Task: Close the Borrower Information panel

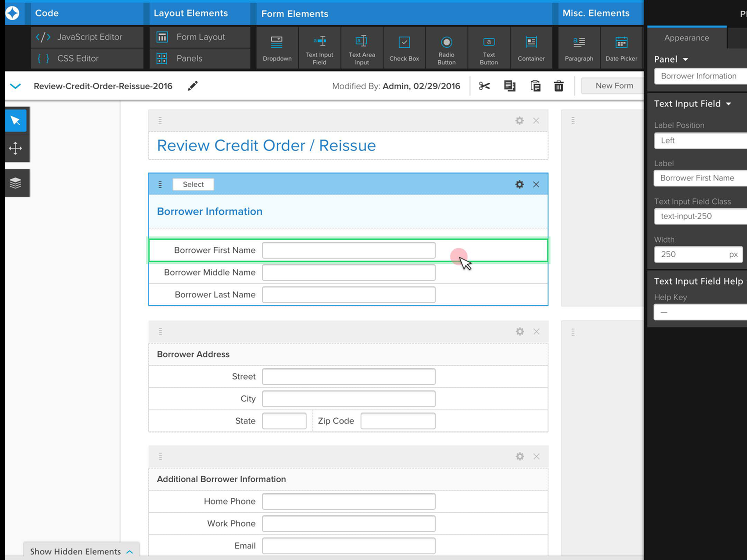Action: click(536, 184)
